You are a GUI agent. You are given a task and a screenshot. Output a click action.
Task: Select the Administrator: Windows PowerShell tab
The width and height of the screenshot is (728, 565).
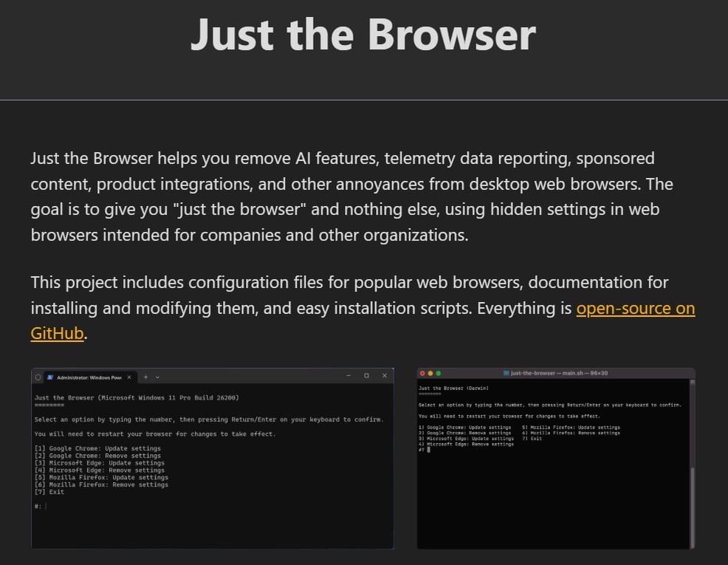click(x=89, y=377)
